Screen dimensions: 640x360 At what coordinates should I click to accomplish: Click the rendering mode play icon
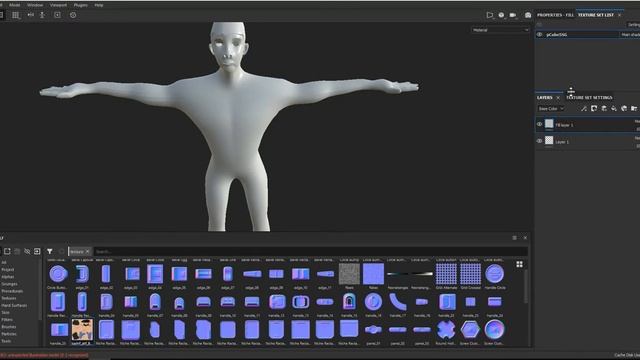[x=489, y=15]
